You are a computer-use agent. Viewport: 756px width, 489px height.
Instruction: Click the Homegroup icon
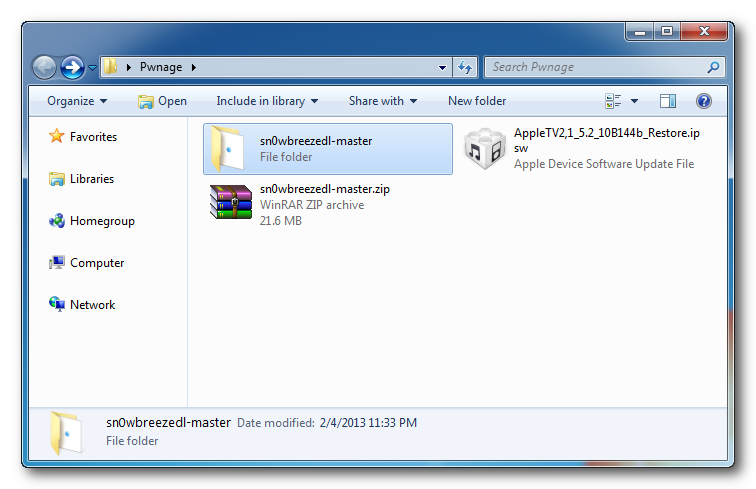pyautogui.click(x=56, y=221)
